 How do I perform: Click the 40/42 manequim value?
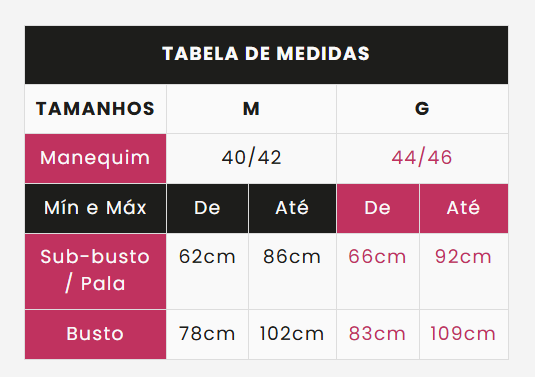coord(251,158)
